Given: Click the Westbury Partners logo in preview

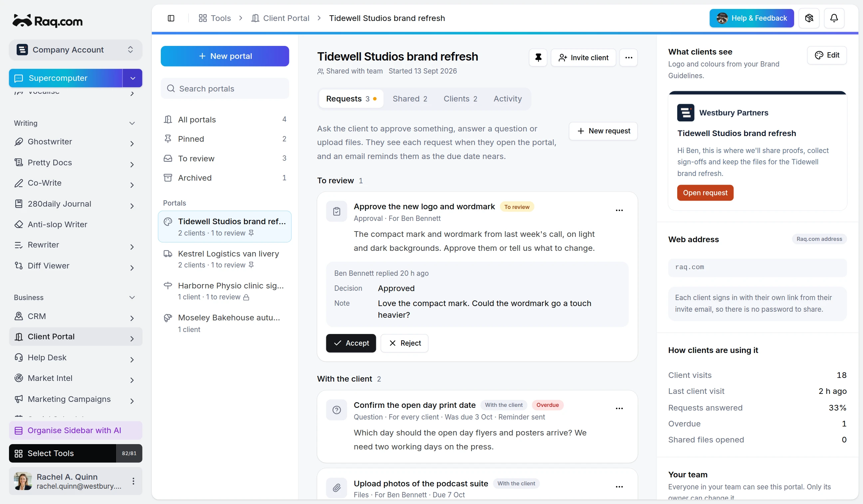Looking at the screenshot, I should (x=686, y=112).
